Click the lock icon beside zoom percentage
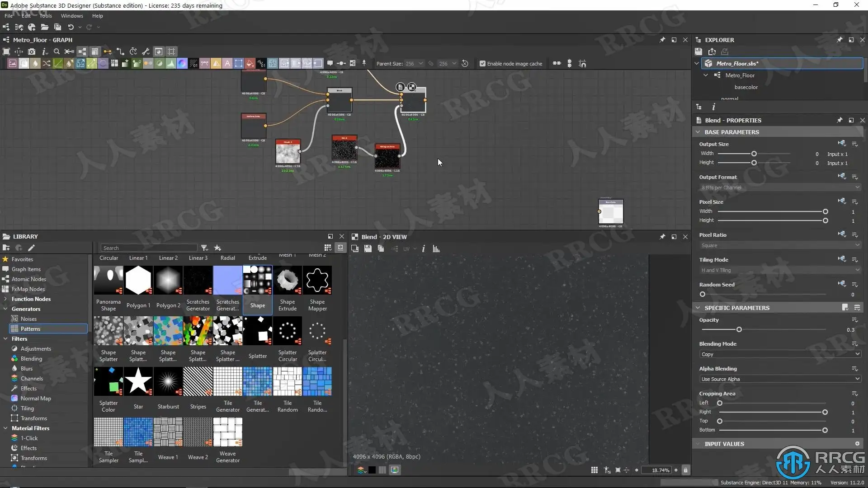Image resolution: width=868 pixels, height=488 pixels. click(x=685, y=470)
